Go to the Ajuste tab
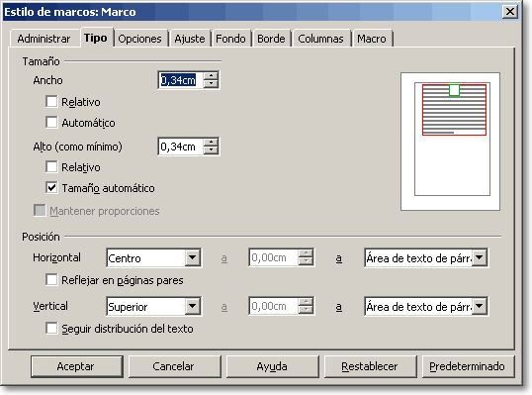 click(x=190, y=39)
